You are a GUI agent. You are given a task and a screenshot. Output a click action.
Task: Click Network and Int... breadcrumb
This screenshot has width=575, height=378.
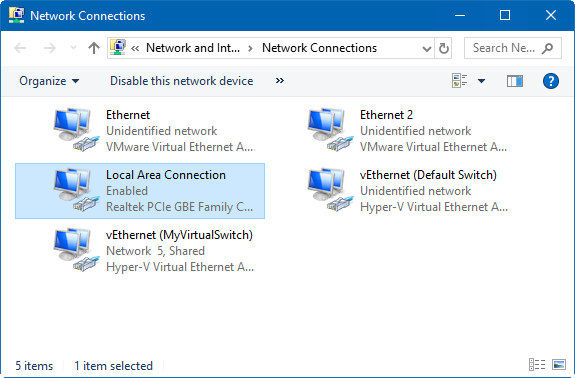point(193,48)
